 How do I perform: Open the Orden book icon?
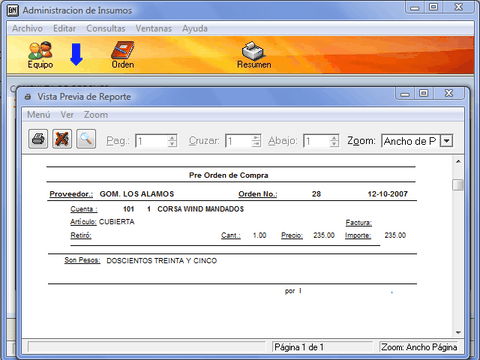[122, 50]
